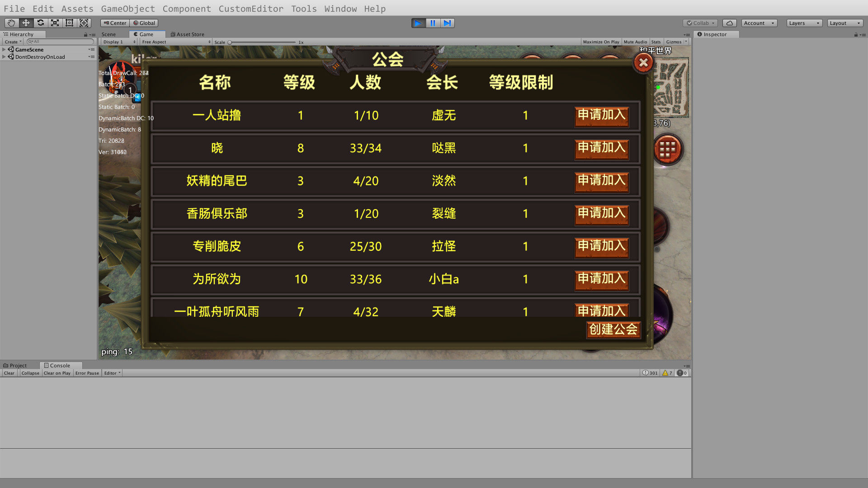Select the Rect Transform tool
The width and height of the screenshot is (868, 488).
[x=70, y=23]
